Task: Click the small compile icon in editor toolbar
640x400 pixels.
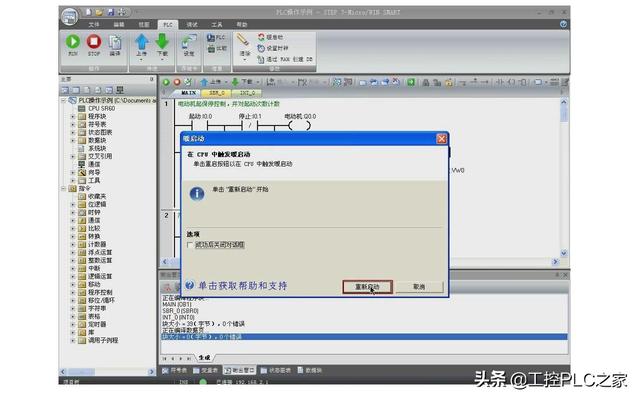Action: tap(188, 82)
